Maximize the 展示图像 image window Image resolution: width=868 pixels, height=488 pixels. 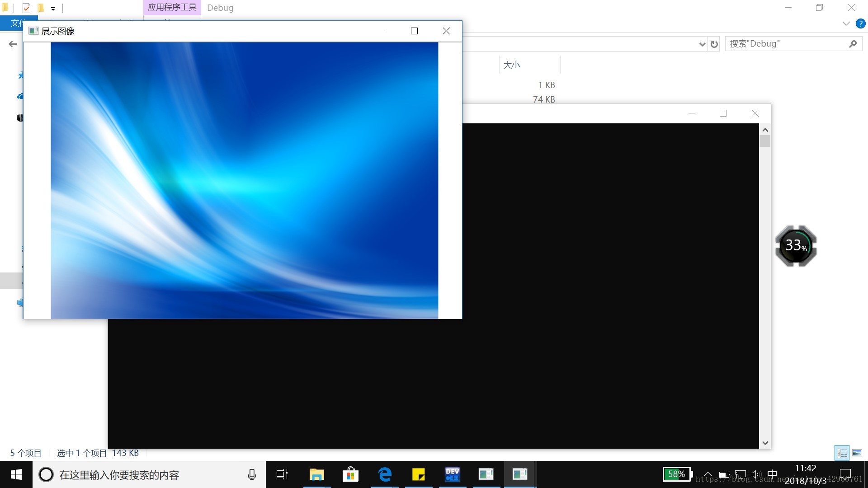[414, 31]
